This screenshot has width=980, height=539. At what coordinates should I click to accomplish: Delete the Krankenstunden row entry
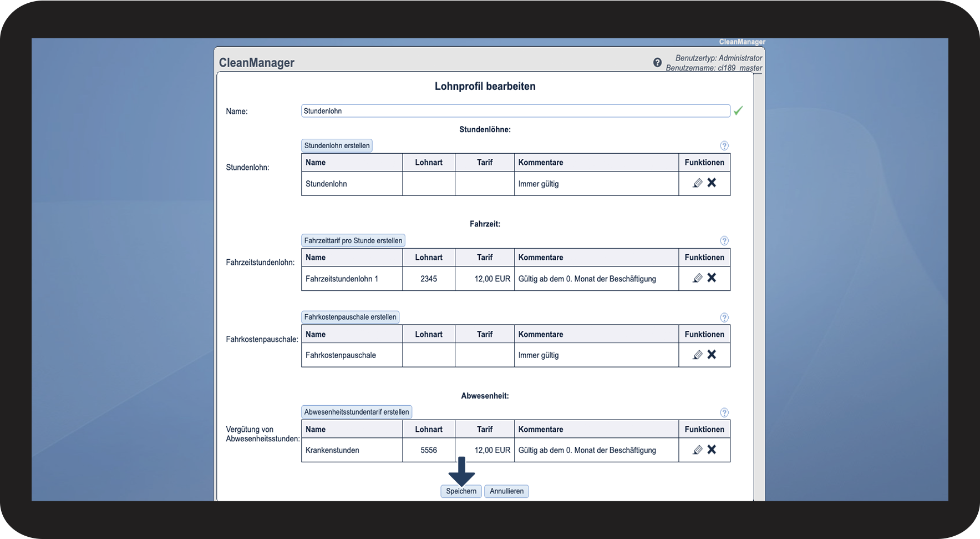[712, 450]
